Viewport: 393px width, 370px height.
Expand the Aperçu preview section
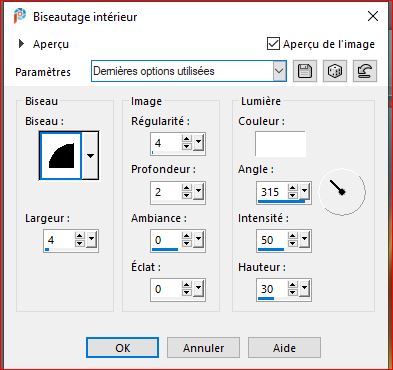[x=21, y=44]
